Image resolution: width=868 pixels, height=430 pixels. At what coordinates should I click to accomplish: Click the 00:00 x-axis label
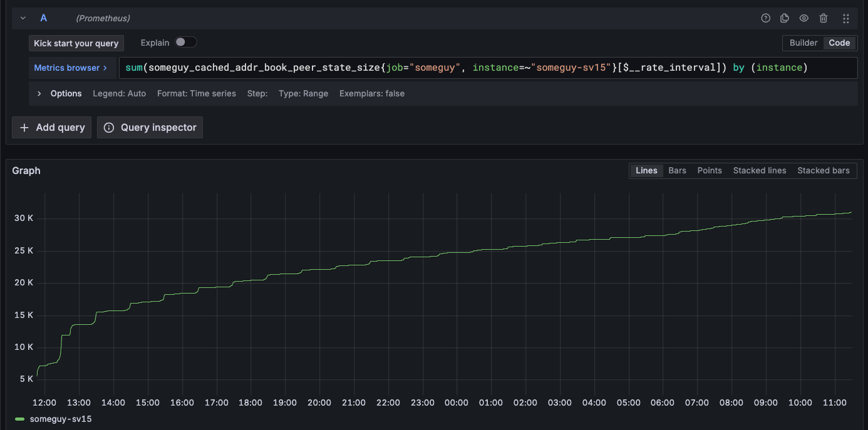coord(455,402)
